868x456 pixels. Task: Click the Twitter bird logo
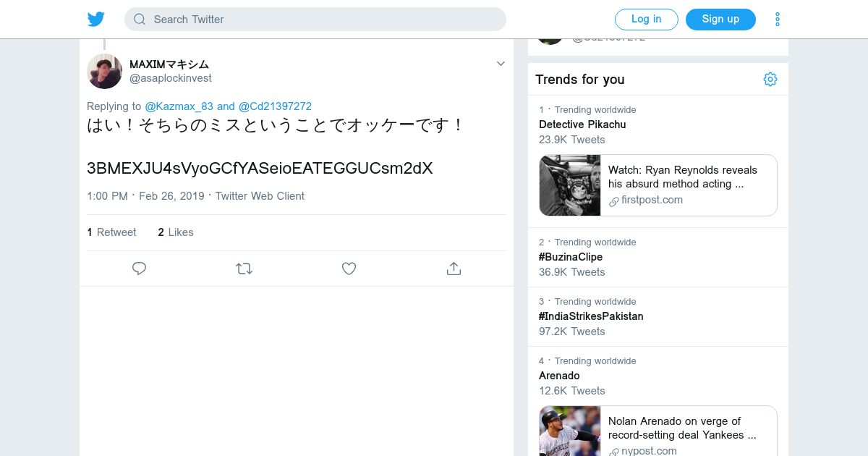point(96,20)
